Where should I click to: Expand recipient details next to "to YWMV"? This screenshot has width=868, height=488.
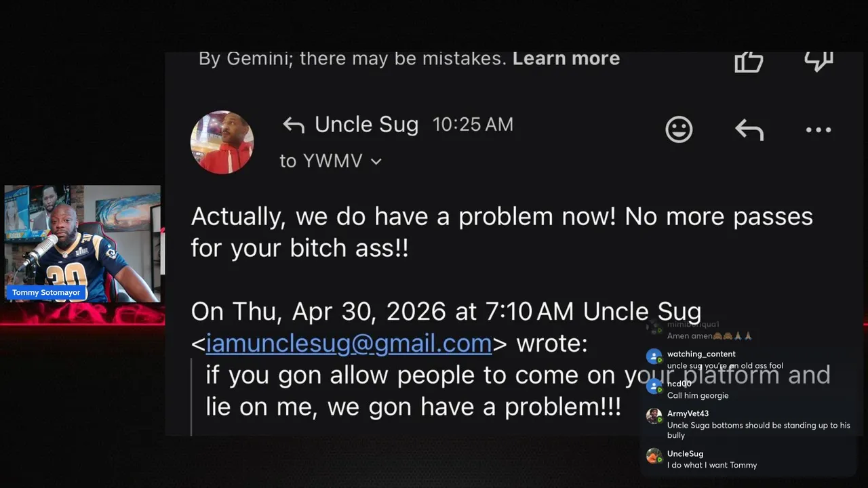(376, 161)
